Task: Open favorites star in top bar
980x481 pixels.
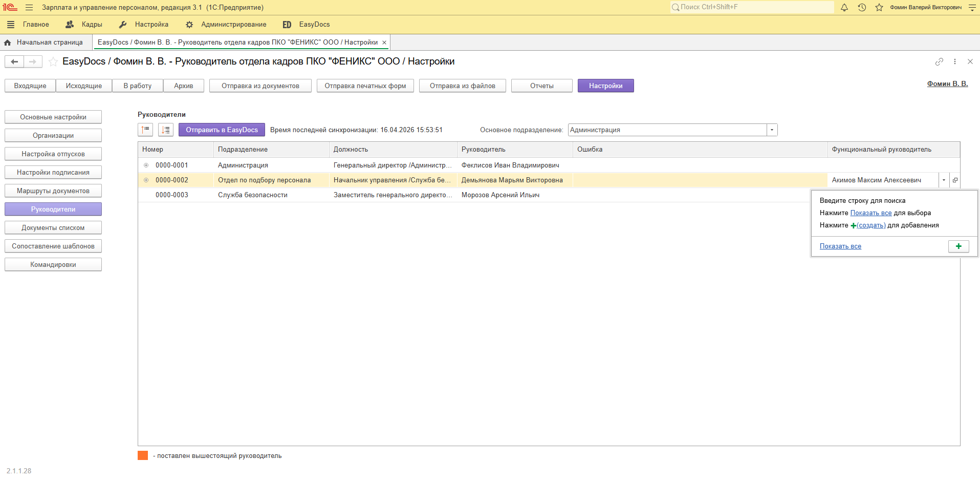Action: pyautogui.click(x=879, y=7)
